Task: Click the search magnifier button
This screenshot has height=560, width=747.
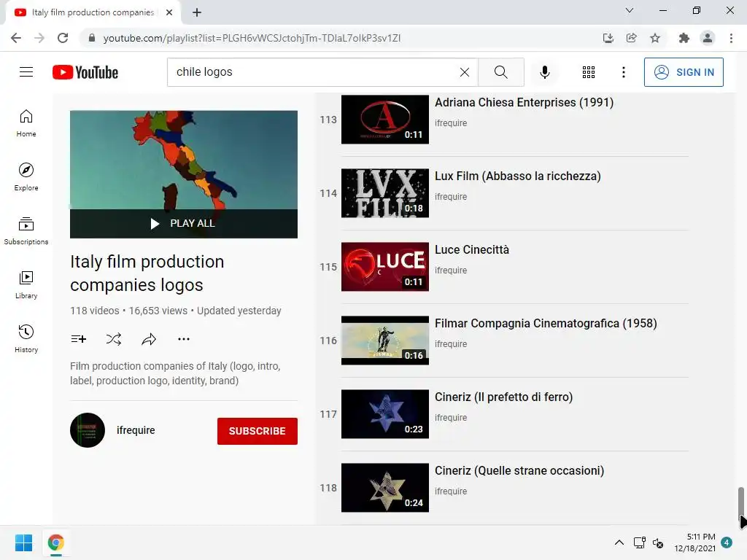Action: [x=500, y=72]
